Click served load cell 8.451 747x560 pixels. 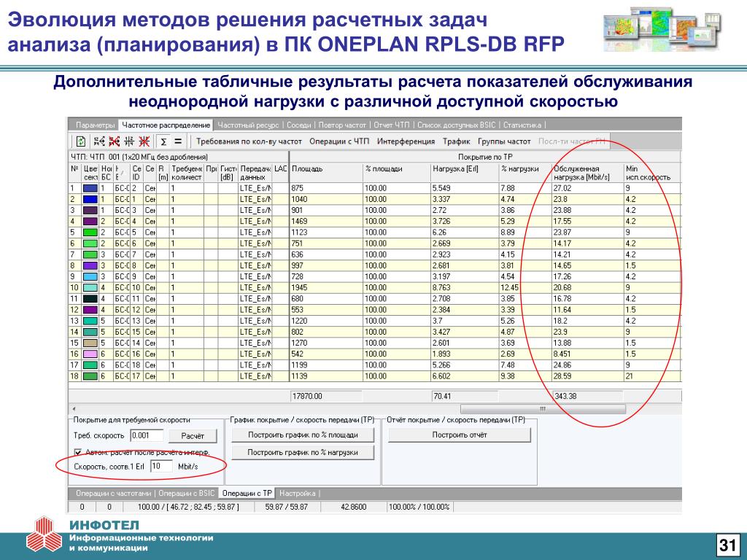[x=588, y=354]
